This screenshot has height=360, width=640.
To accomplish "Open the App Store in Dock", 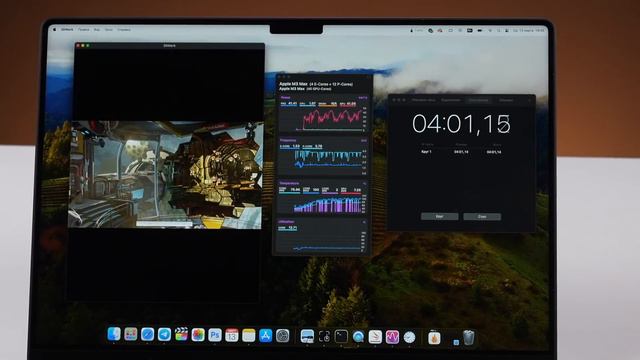I will click(265, 336).
